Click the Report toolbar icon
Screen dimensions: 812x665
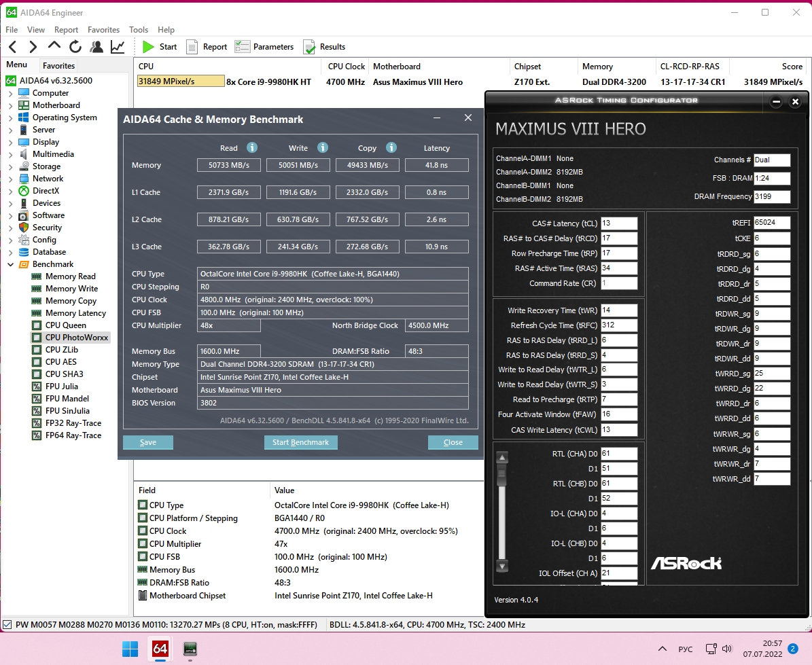coord(207,47)
